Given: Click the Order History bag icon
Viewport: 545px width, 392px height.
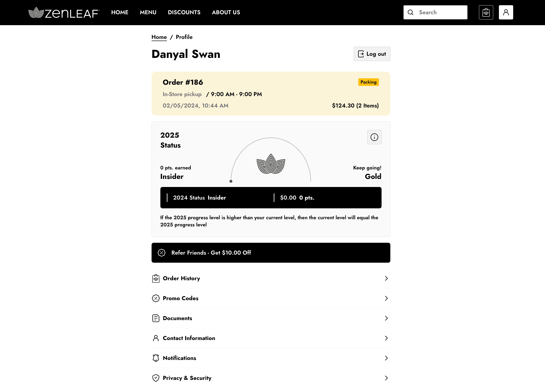Looking at the screenshot, I should (x=156, y=278).
